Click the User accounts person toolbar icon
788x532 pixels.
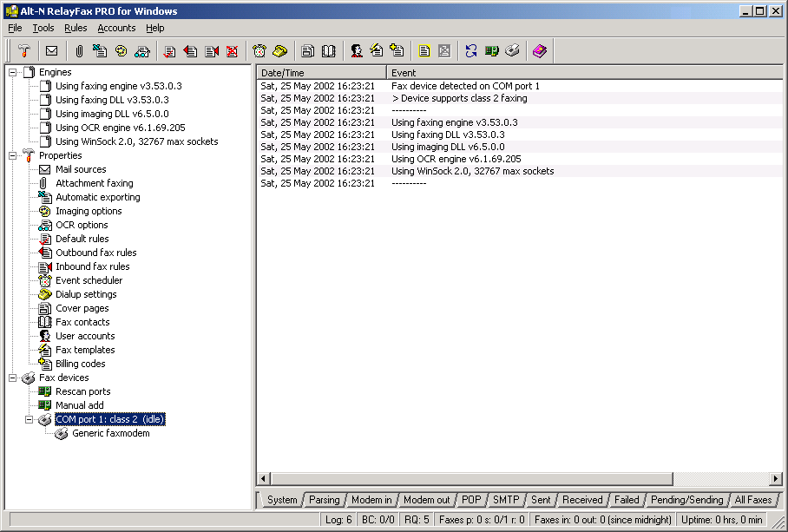(356, 51)
